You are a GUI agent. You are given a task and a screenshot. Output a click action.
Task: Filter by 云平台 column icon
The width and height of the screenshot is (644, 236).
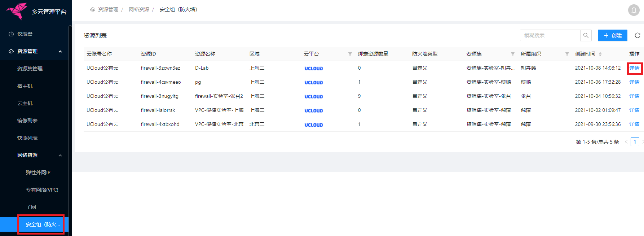point(350,54)
